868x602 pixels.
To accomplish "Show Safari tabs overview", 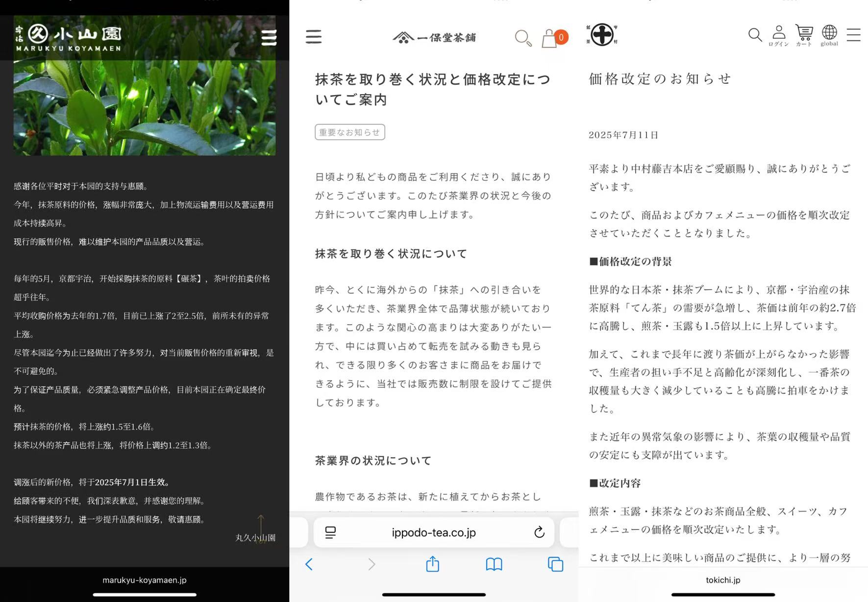I will click(555, 564).
